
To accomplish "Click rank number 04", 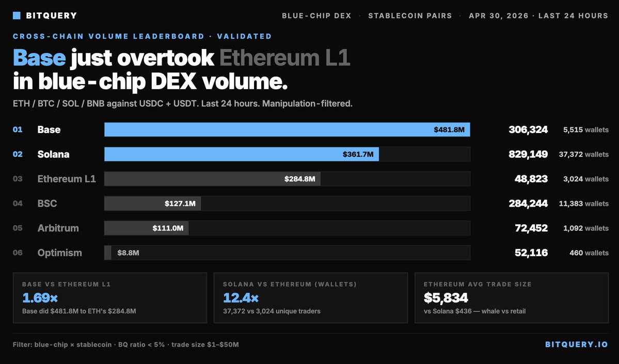I will click(18, 204).
